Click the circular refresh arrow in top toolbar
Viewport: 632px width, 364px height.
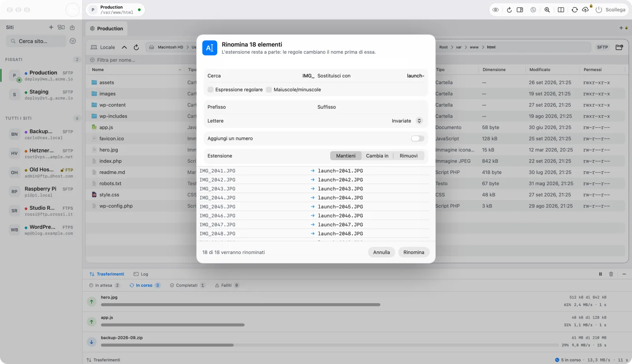509,10
